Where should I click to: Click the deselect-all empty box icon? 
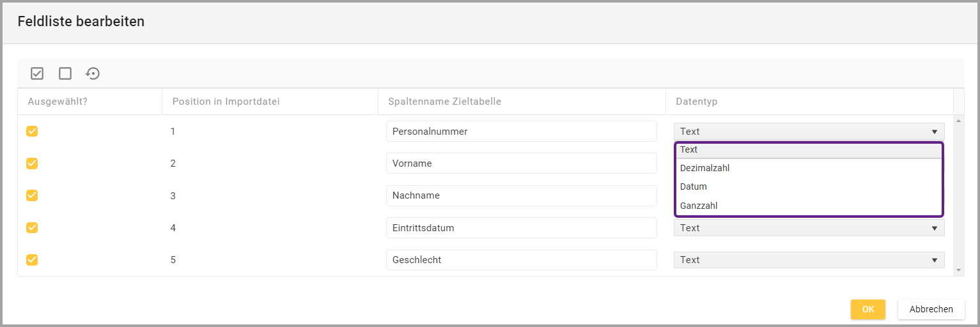coord(65,73)
